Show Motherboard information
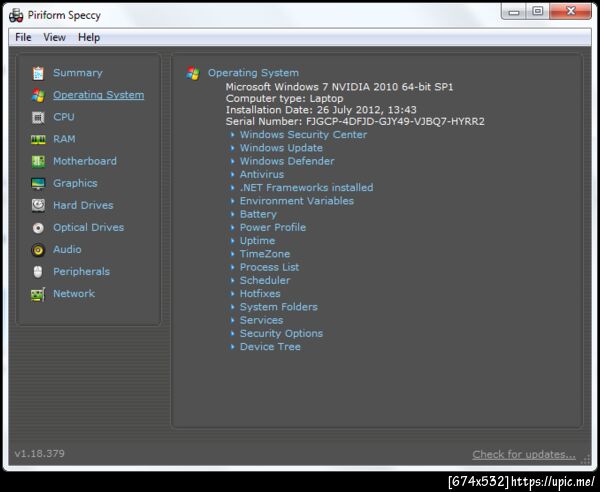Viewport: 600px width, 492px height. coord(85,161)
